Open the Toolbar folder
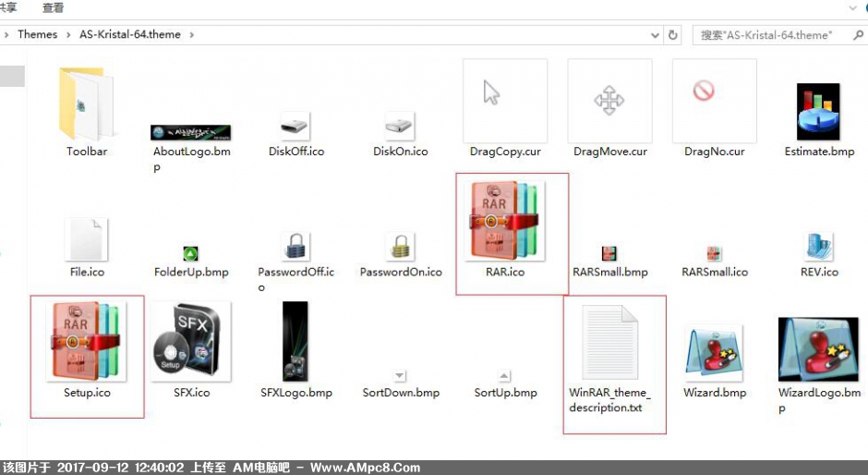The image size is (868, 475). 87,104
